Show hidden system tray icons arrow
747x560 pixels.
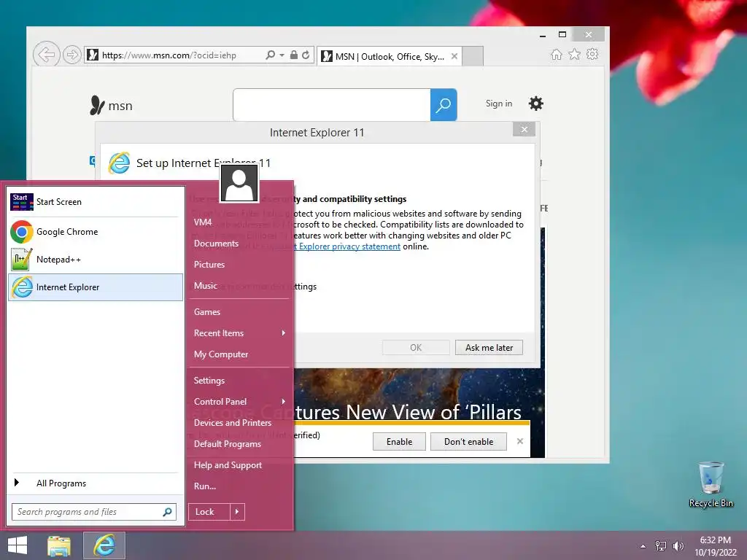(643, 546)
